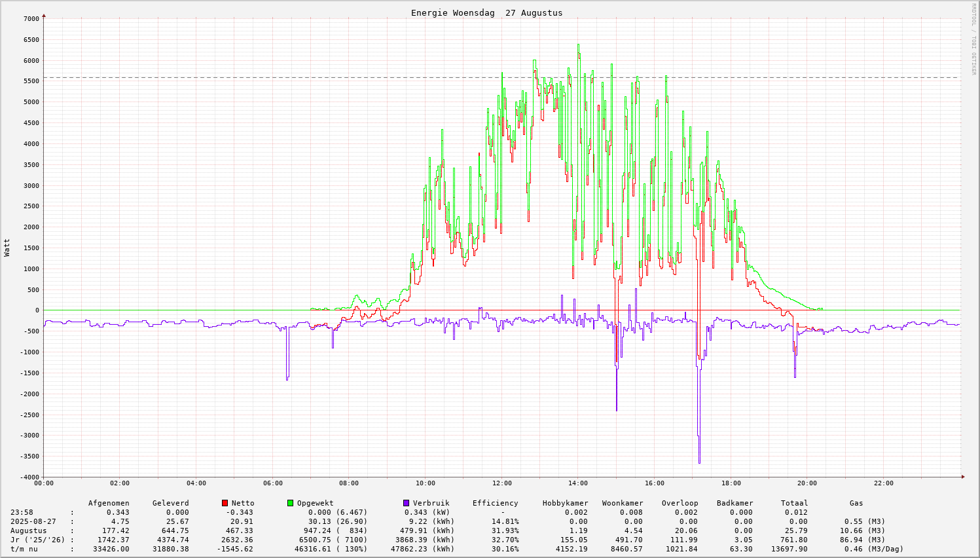Click the 2025-08-27 row label
The height and width of the screenshot is (558, 980).
pos(33,521)
